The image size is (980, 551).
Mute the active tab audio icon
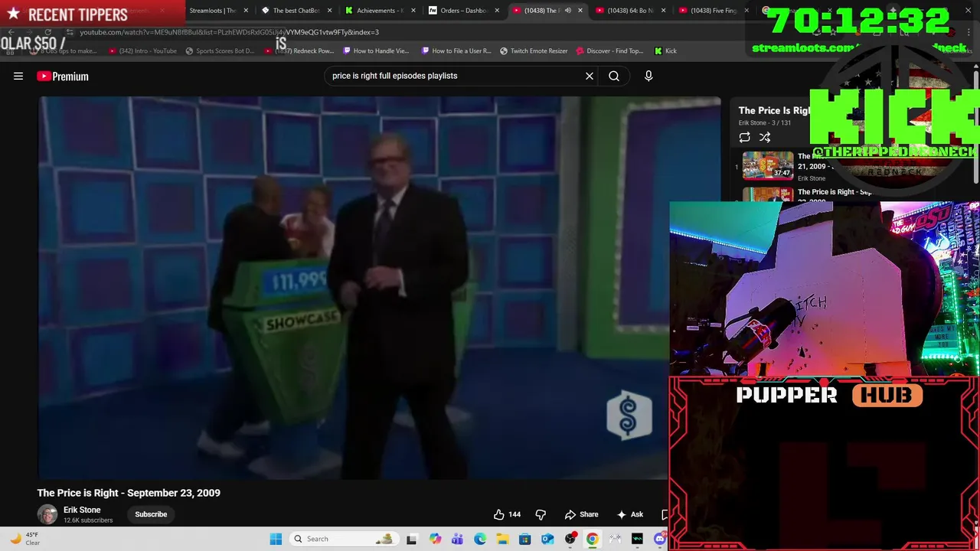click(x=567, y=11)
